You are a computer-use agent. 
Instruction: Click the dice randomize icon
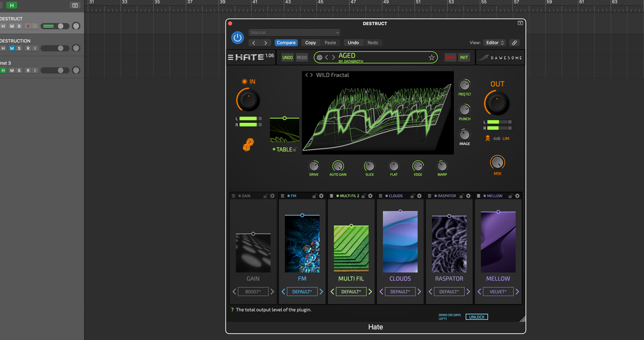[248, 145]
